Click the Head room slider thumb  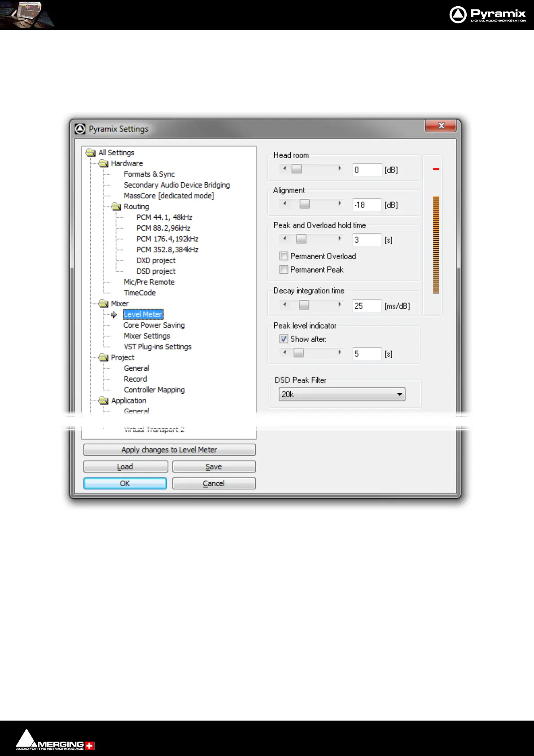pos(296,168)
